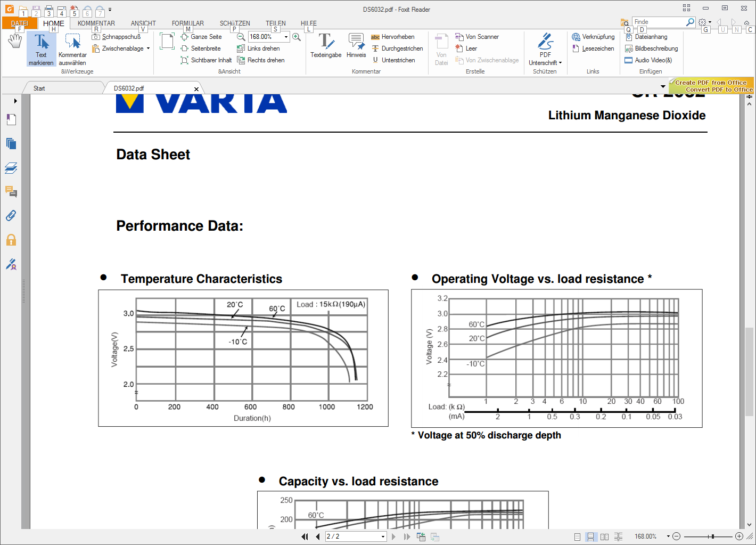Go to first page in status bar
This screenshot has height=545, width=756.
pyautogui.click(x=305, y=536)
